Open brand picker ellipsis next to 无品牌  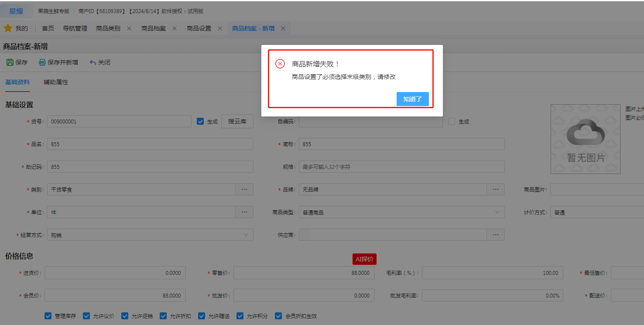496,189
